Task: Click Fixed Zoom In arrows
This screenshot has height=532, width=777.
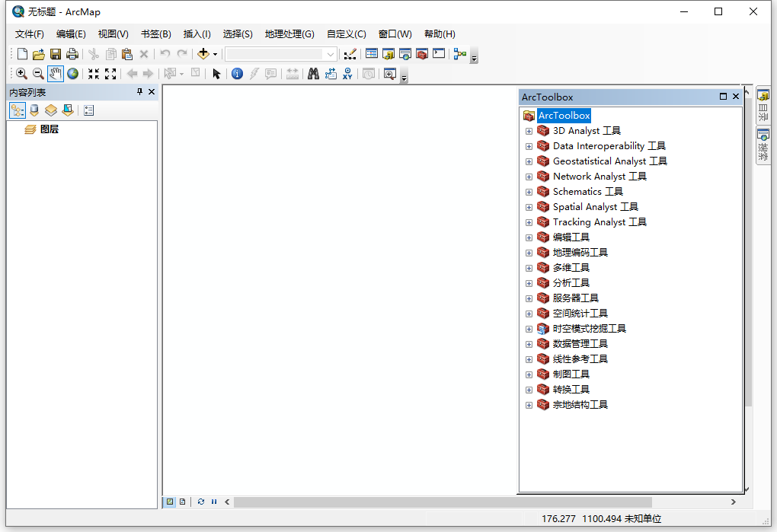Action: 94,74
